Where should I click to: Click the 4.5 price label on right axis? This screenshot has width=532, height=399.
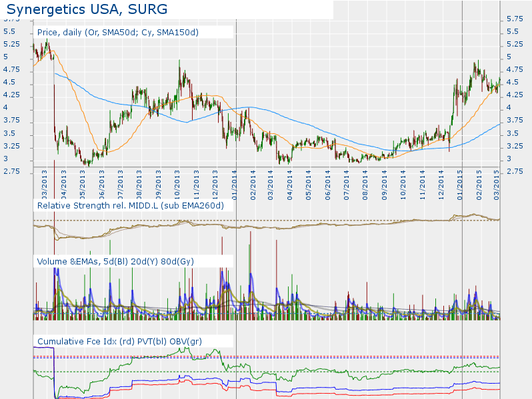[512, 83]
